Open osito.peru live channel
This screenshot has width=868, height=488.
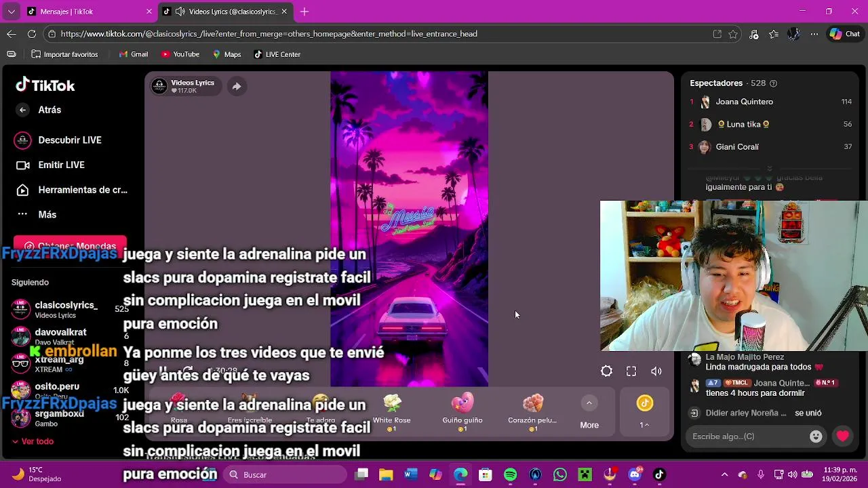[x=69, y=390]
